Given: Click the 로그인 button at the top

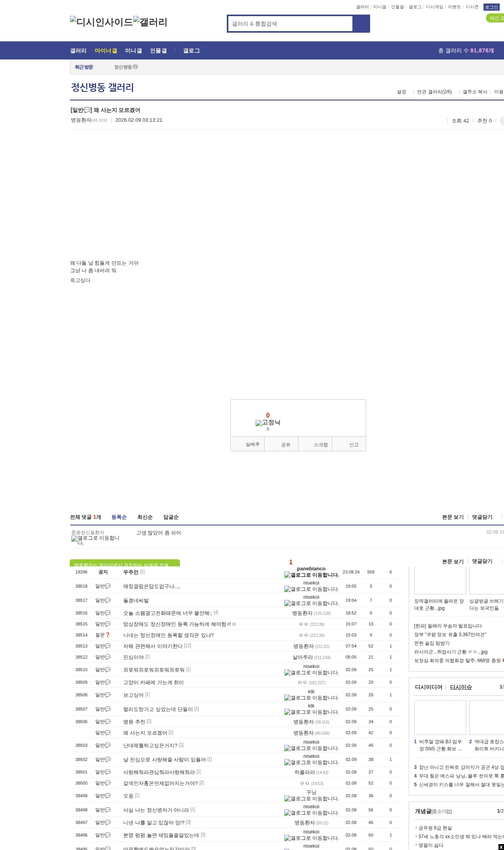Looking at the screenshot, I should pos(491,7).
